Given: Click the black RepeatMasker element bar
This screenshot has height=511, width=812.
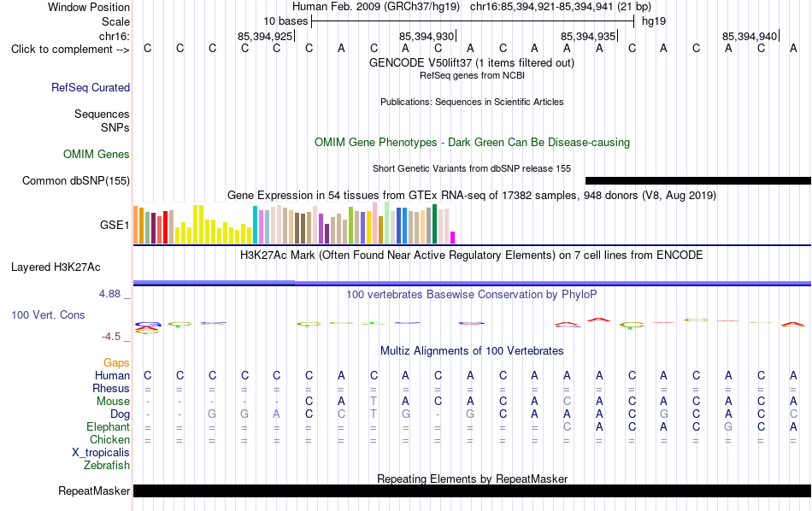Looking at the screenshot, I should point(473,490).
